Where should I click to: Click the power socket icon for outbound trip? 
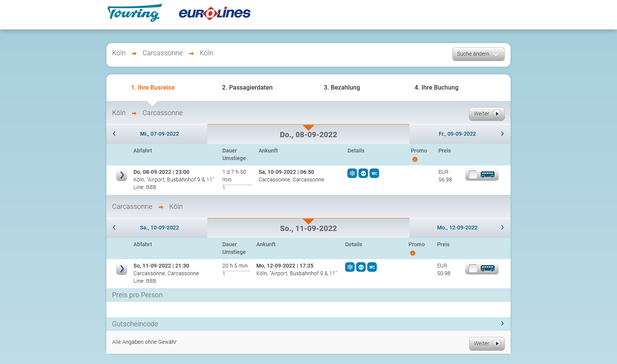click(363, 173)
